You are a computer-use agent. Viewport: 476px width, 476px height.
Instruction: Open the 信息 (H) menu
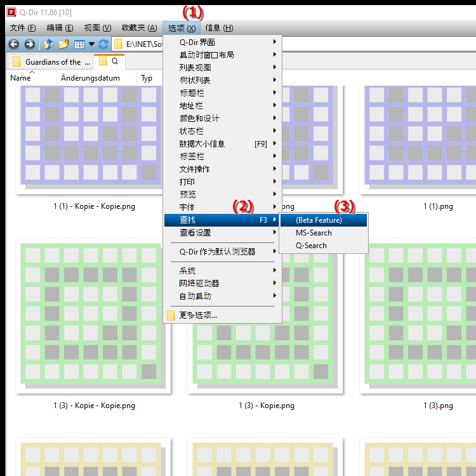(219, 28)
